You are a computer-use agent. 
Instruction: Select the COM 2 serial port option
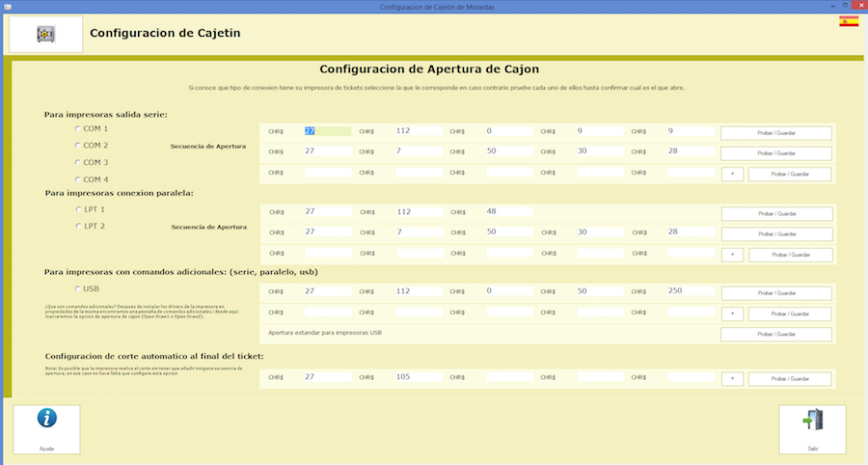(x=78, y=146)
